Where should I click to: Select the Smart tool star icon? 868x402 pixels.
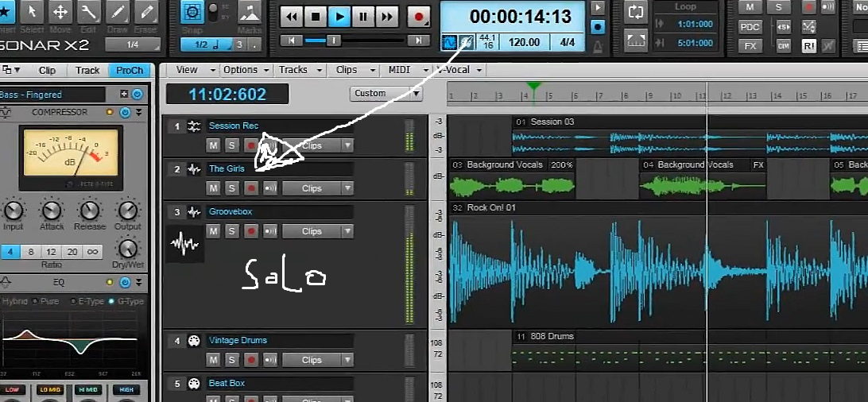(6, 12)
